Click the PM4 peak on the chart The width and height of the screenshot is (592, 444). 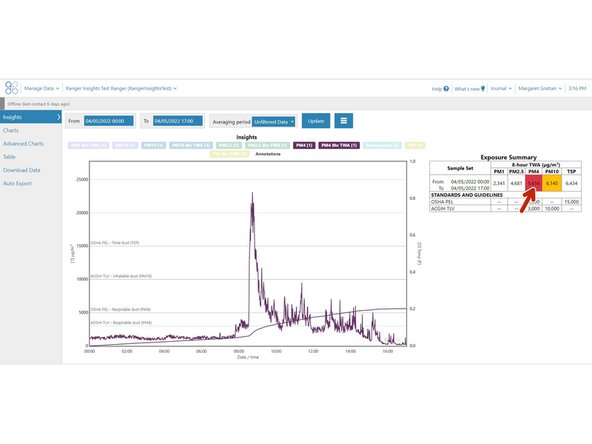point(252,193)
